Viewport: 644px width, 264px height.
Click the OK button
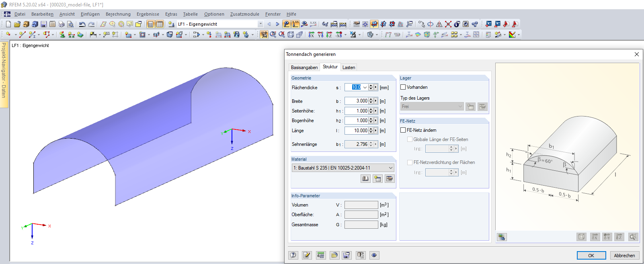tap(591, 256)
